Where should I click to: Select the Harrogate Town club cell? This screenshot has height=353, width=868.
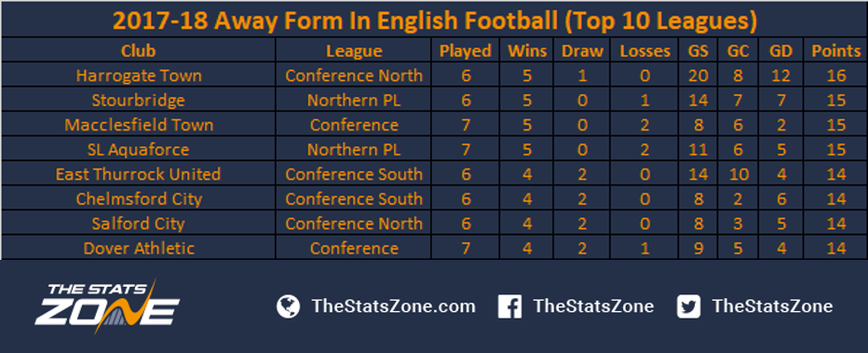click(x=139, y=75)
